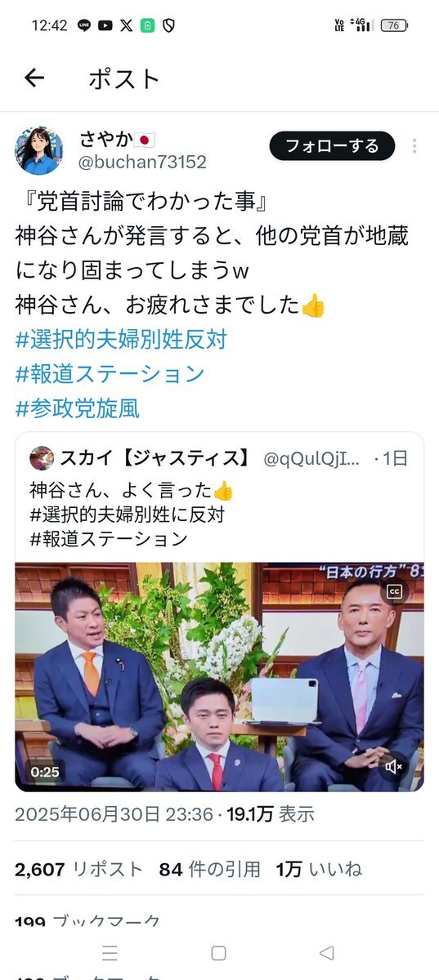View the 2,607 リポスト list
The height and width of the screenshot is (980, 439).
pos(78,870)
